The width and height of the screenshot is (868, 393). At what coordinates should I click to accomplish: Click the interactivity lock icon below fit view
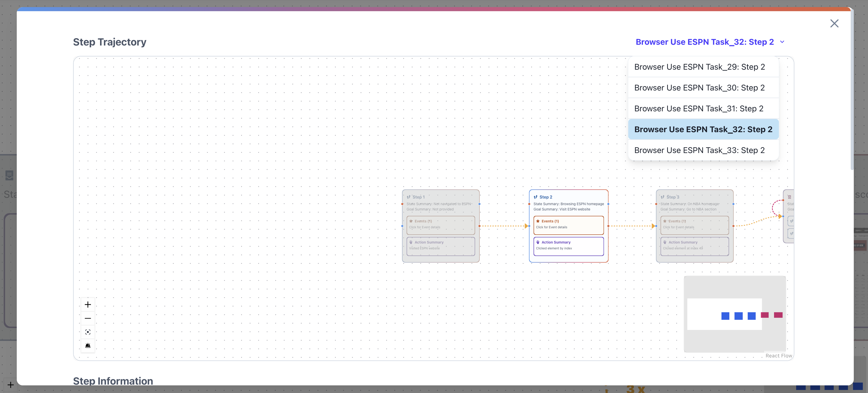pyautogui.click(x=88, y=345)
